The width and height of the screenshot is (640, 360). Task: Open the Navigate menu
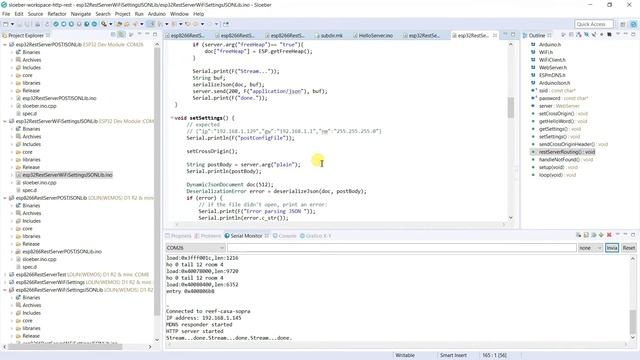[81, 14]
